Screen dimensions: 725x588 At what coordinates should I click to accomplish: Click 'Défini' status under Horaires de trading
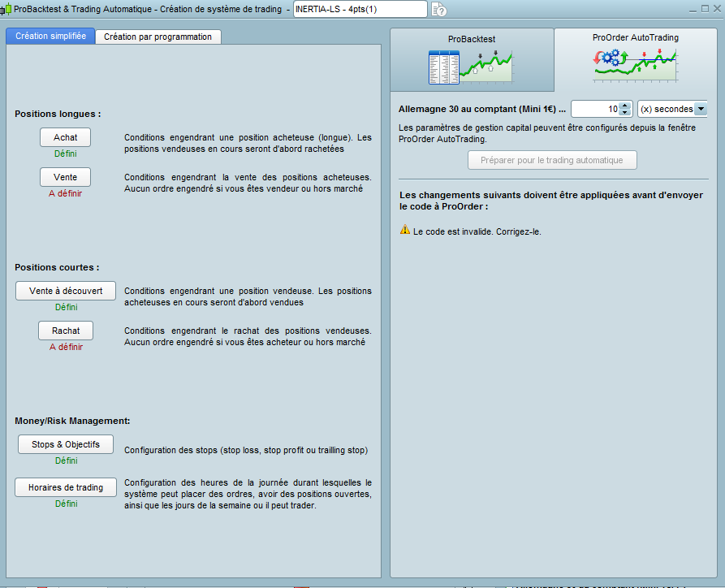tap(66, 504)
